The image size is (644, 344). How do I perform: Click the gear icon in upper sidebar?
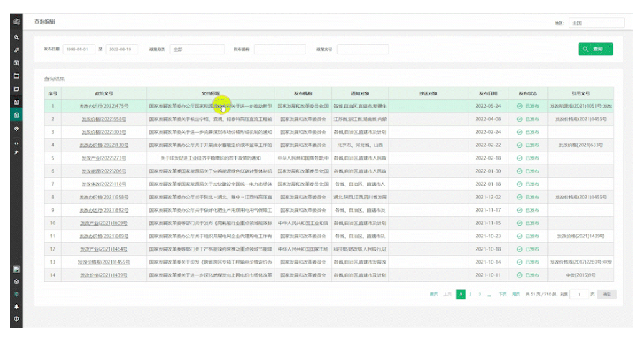point(16,128)
